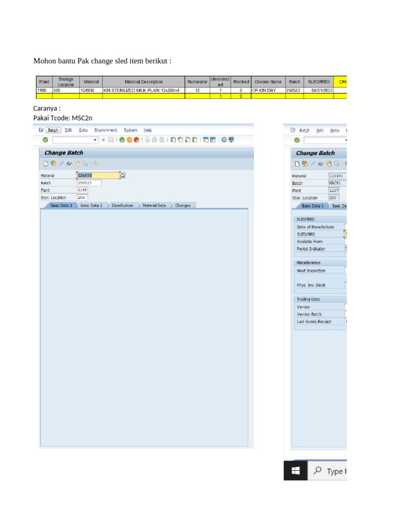
Task: Open the Edit menu in left window
Action: point(69,130)
